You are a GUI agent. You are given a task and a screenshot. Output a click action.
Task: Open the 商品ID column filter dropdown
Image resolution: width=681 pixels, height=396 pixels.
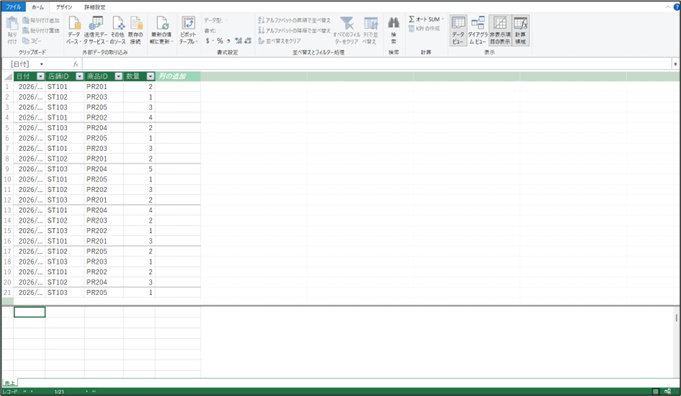[119, 76]
